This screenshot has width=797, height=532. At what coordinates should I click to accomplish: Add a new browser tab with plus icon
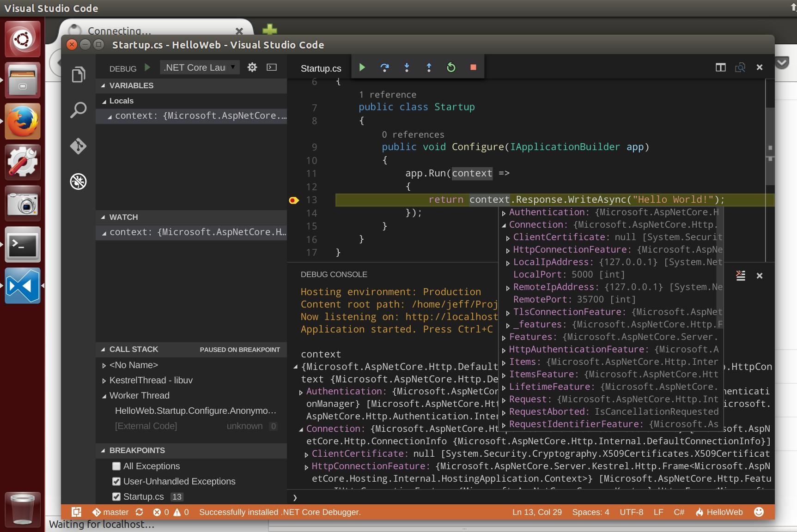270,30
